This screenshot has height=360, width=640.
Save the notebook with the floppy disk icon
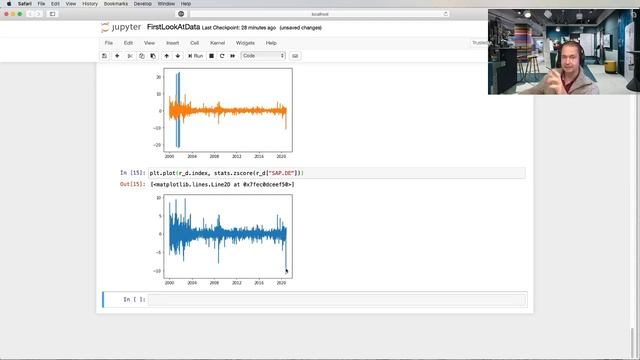(x=104, y=56)
